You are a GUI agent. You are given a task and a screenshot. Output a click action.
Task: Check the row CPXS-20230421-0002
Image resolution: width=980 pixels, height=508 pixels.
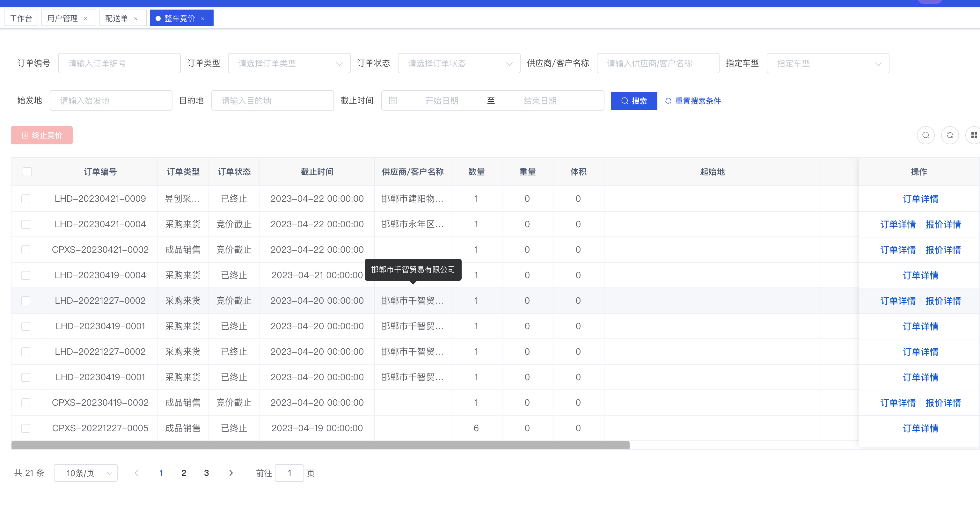point(26,250)
